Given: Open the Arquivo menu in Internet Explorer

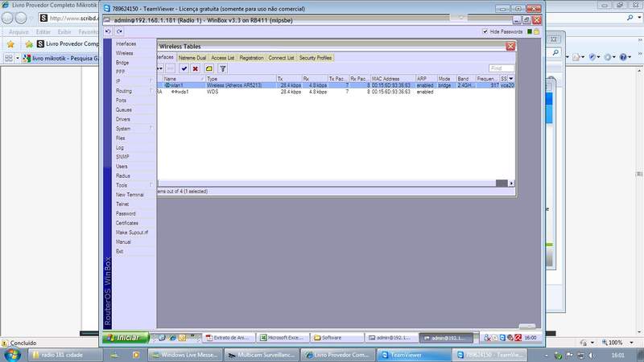Looking at the screenshot, I should 19,31.
